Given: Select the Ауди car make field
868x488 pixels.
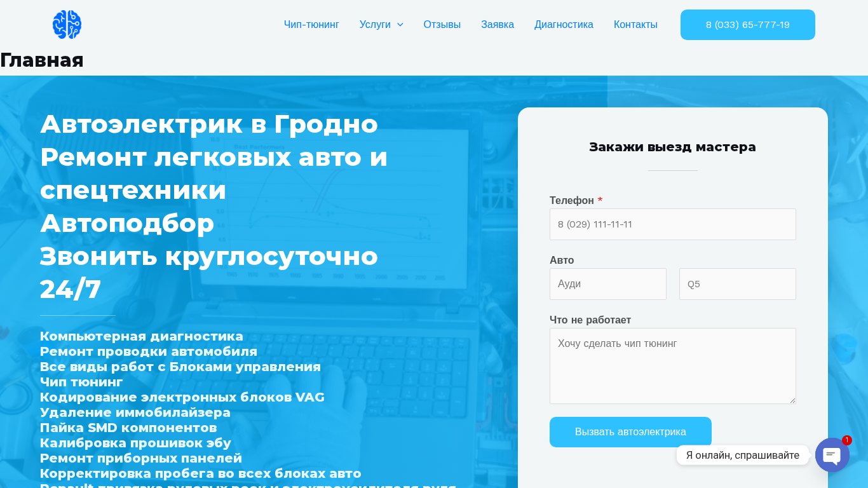Looking at the screenshot, I should pos(608,284).
